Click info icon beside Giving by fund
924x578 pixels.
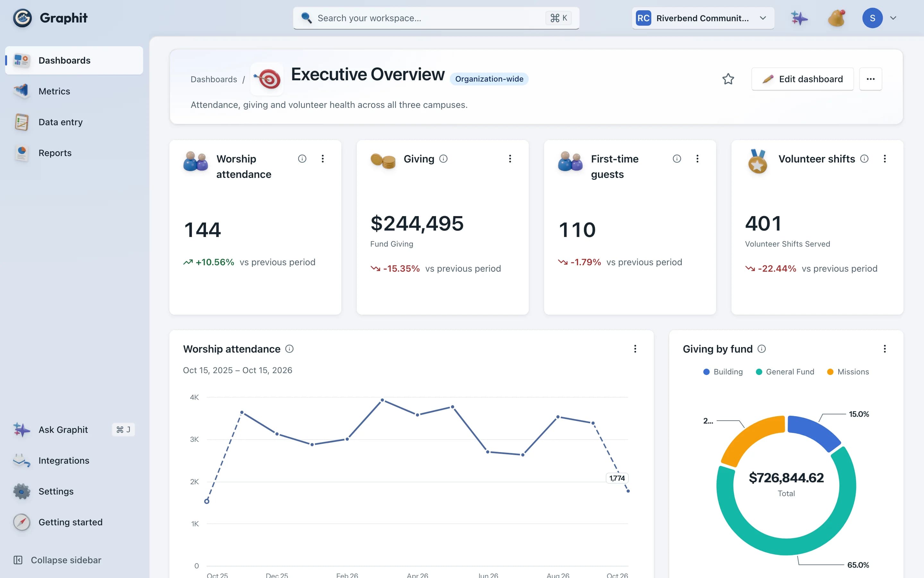(762, 349)
